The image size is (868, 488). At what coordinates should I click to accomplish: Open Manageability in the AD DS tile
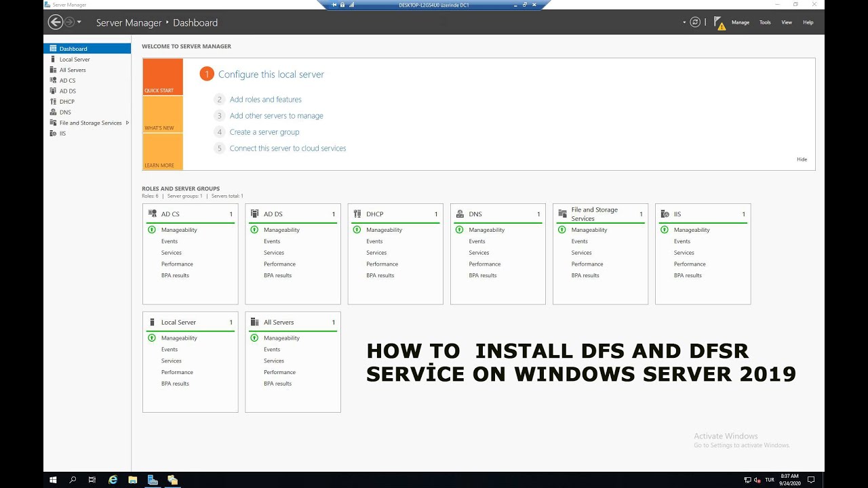(x=281, y=230)
